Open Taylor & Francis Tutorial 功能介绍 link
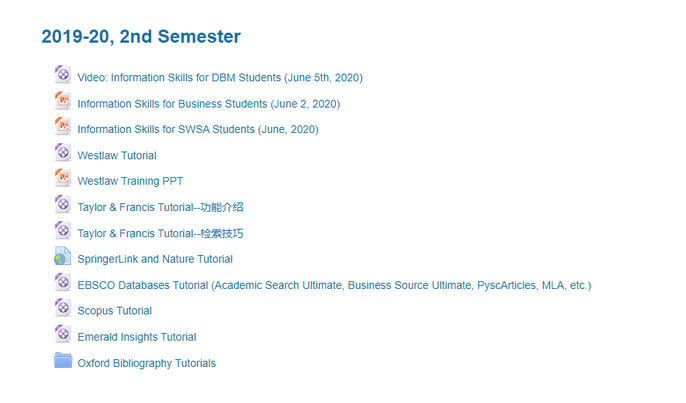The image size is (686, 403). pyautogui.click(x=160, y=208)
